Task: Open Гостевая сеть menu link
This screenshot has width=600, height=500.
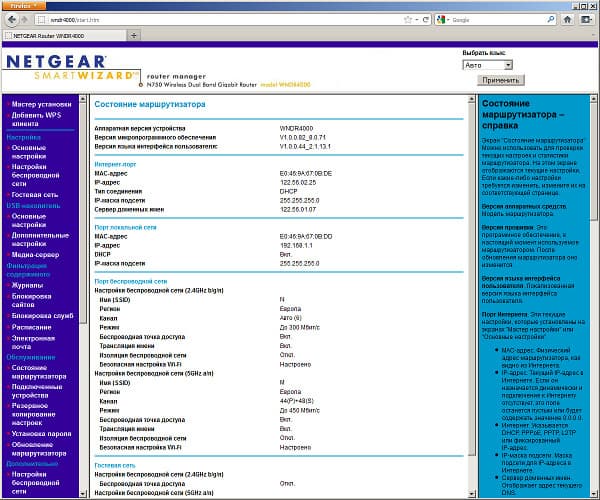Action: [35, 195]
